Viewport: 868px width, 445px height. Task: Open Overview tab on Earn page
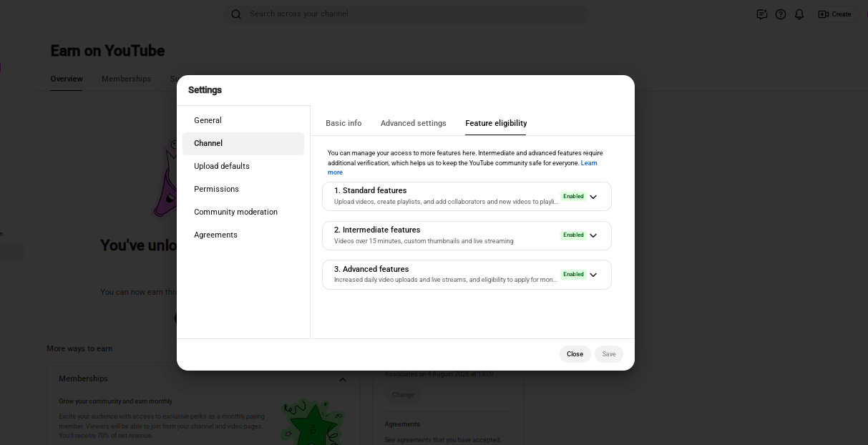point(67,79)
